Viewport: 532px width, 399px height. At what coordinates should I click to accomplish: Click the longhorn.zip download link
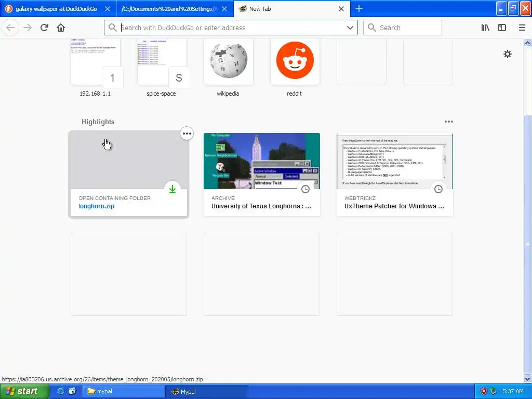tap(96, 206)
